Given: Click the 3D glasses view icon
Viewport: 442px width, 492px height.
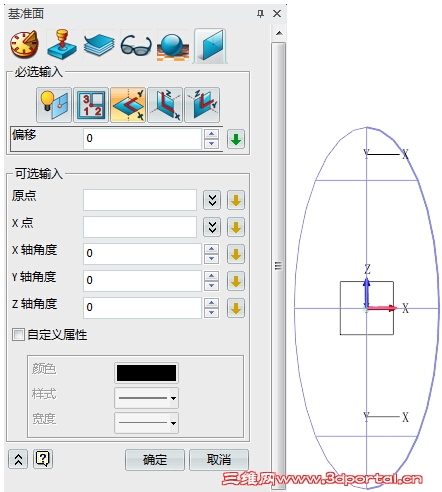Looking at the screenshot, I should (136, 46).
